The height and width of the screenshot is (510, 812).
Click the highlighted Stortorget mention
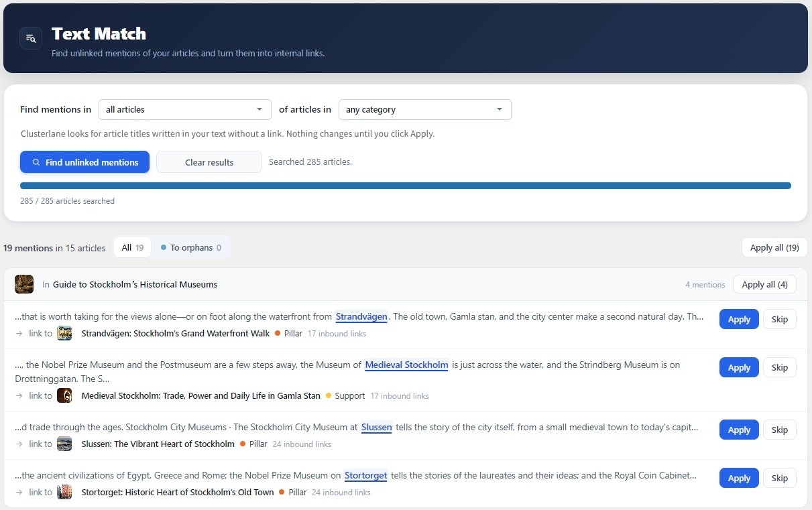(366, 475)
